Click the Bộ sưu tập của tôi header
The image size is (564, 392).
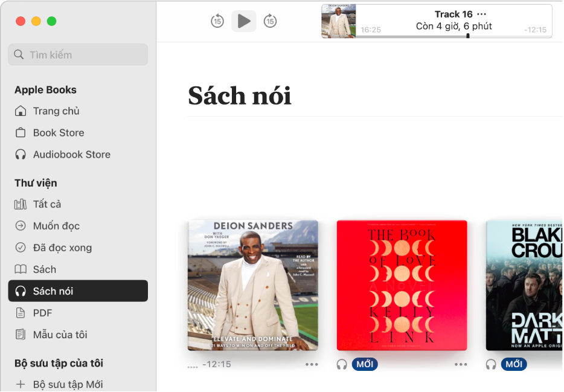59,363
